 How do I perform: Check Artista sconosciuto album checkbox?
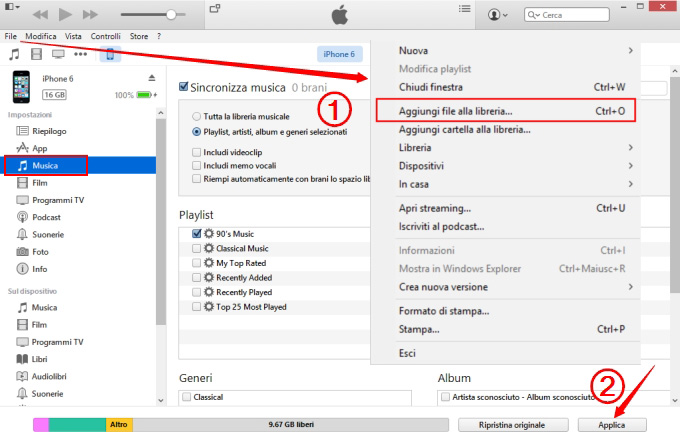pos(445,397)
